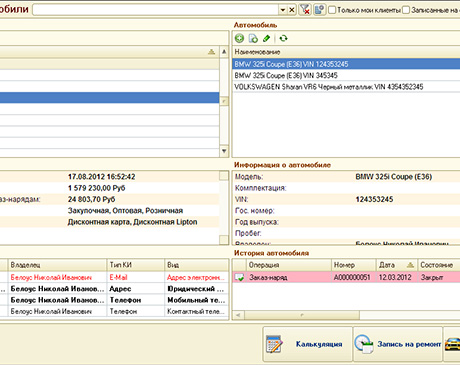Click Комплектация field label
Viewport: 460px width, 365px height.
[260, 188]
